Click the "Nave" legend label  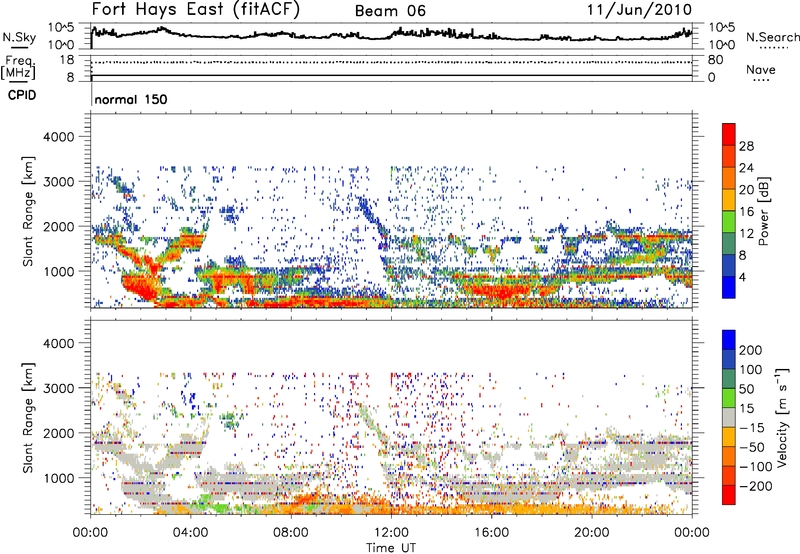click(761, 69)
